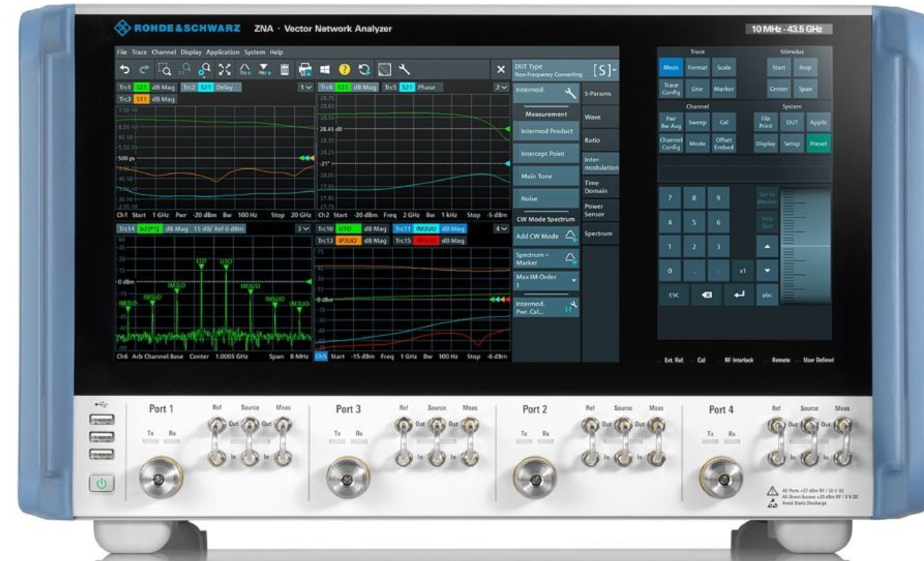Toggle the abc keyboard mode key
924x561 pixels.
767,295
